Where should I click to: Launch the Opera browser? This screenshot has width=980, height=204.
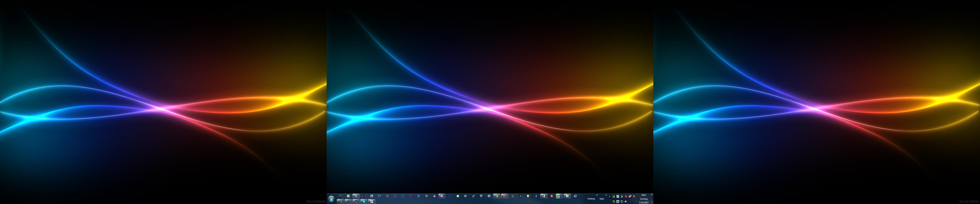489,196
